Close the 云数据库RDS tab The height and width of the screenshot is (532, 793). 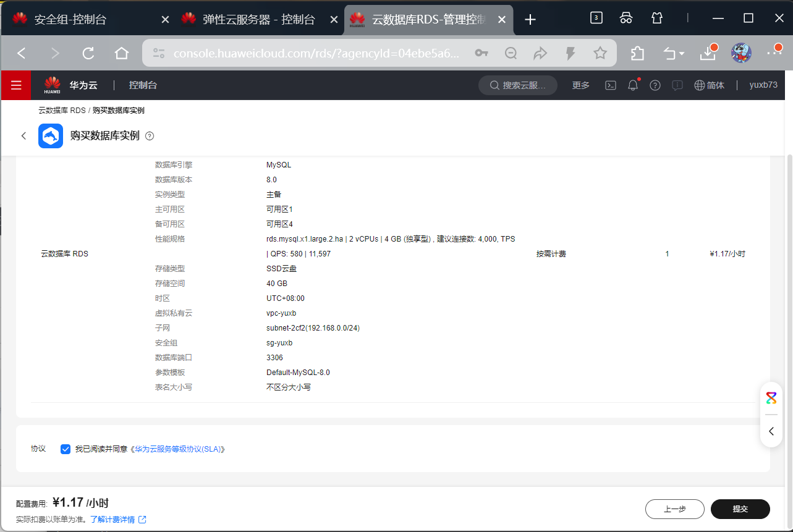pos(502,20)
